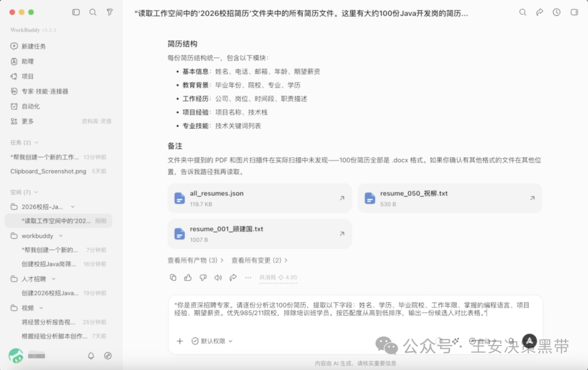The width and height of the screenshot is (588, 370).
Task: Collapse the workbuddy workspace folder
Action: coord(61,236)
